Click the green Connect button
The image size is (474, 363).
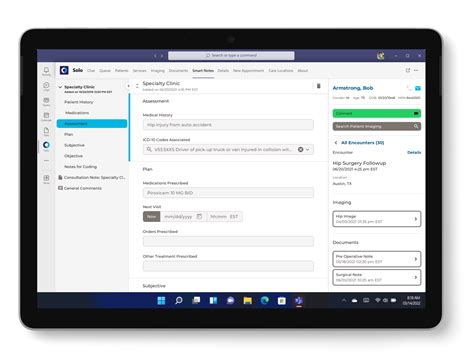pos(377,113)
